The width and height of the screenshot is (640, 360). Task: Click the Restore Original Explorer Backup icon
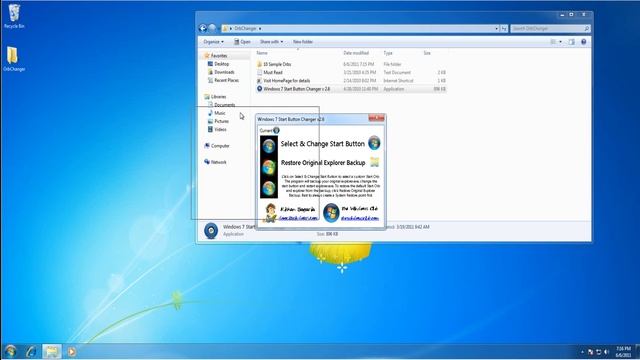[x=374, y=162]
